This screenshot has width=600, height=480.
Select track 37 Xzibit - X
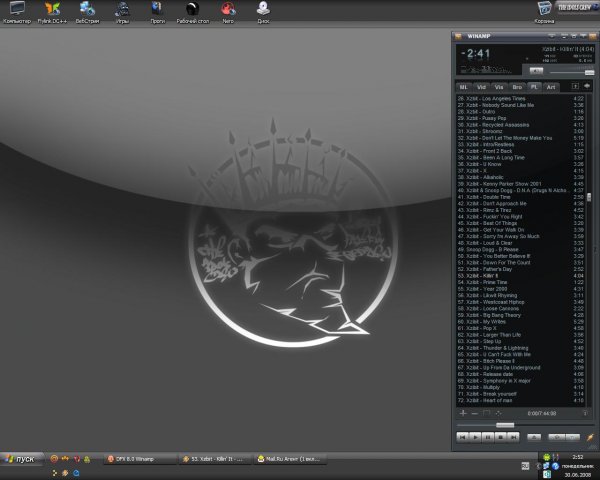[521, 171]
